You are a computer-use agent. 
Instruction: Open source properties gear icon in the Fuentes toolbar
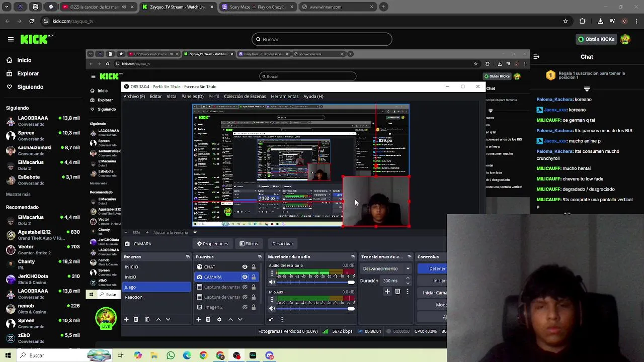click(x=219, y=319)
